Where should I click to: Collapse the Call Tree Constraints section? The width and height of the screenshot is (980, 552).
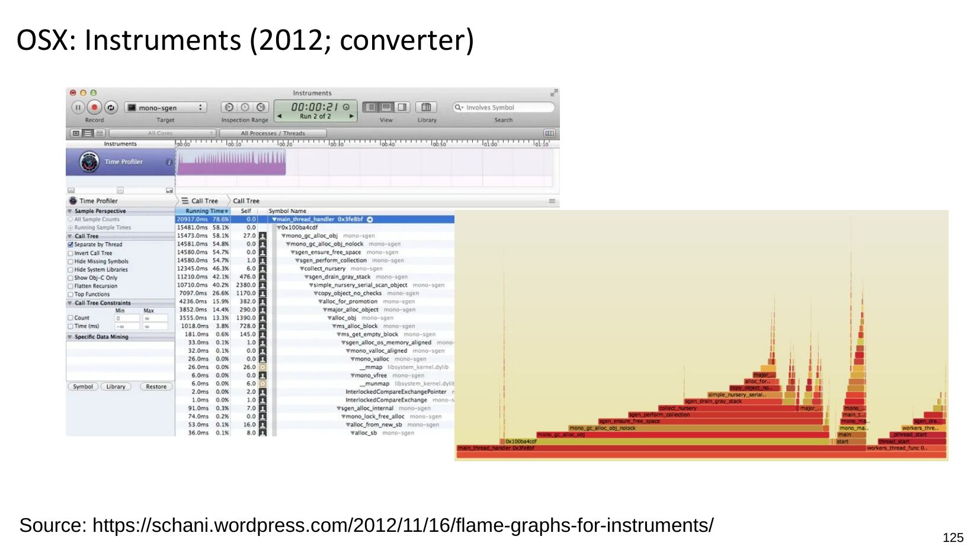70,303
